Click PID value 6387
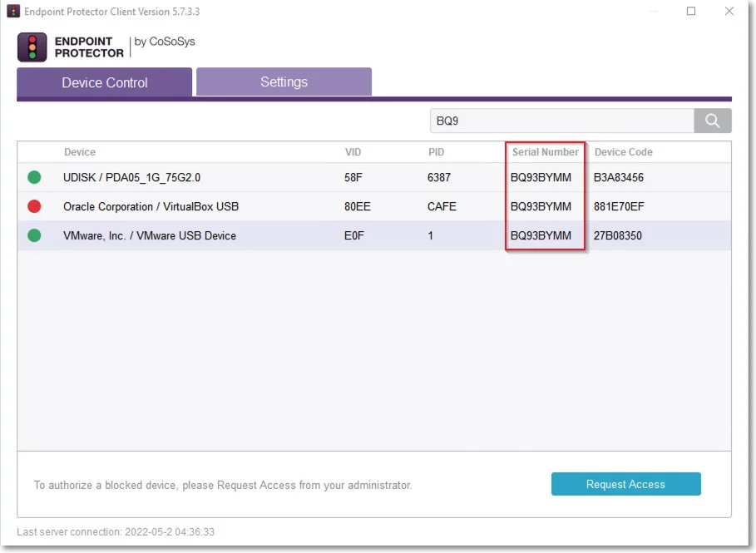Image resolution: width=756 pixels, height=553 pixels. click(x=439, y=177)
